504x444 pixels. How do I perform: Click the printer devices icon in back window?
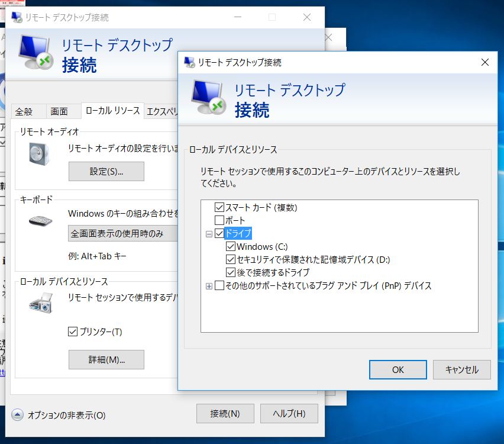41,303
